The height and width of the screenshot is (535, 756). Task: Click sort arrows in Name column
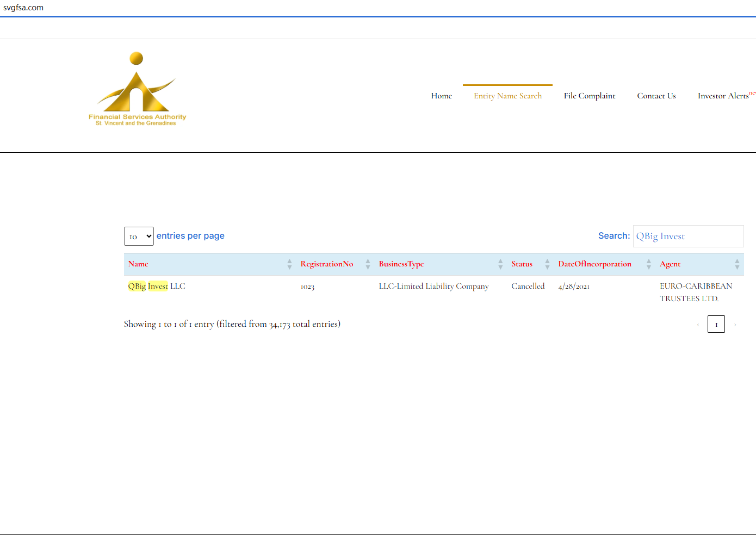coord(289,264)
